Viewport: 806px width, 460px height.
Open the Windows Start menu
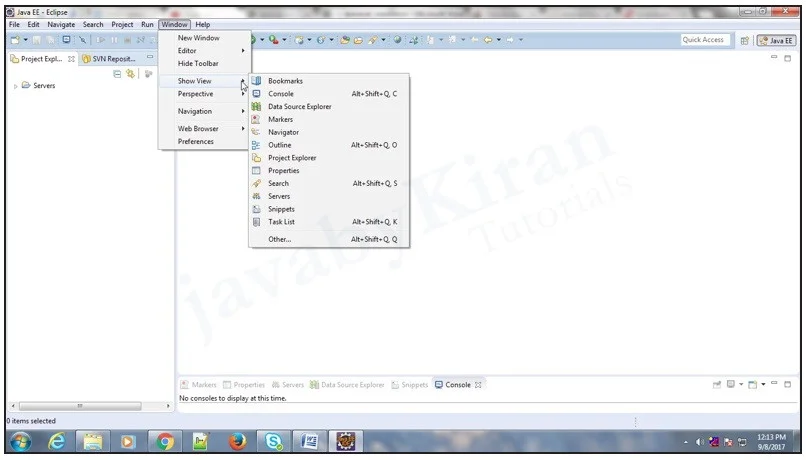[21, 441]
